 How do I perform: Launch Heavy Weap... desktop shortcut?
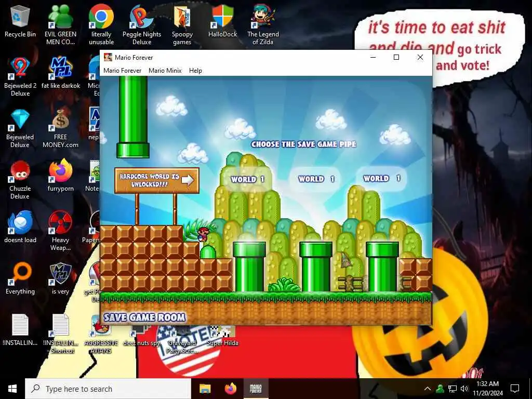[60, 231]
